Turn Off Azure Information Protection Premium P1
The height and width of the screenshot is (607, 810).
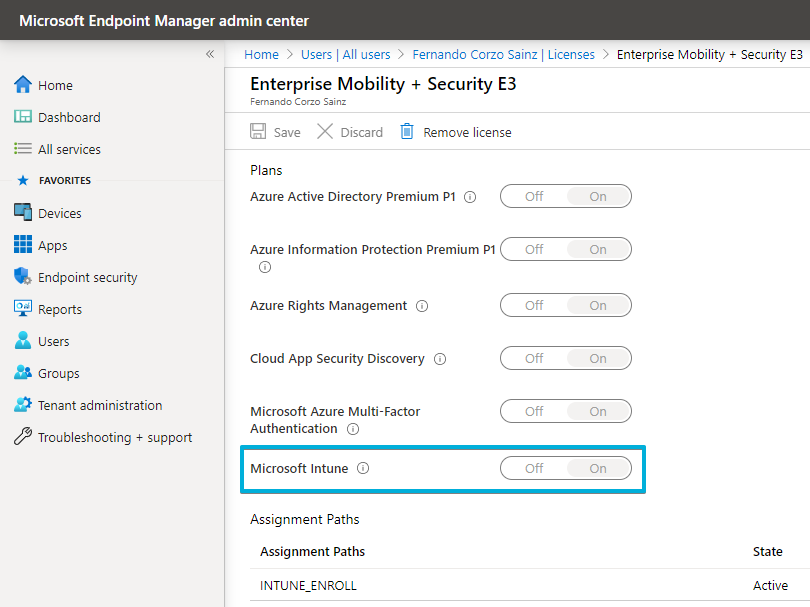534,250
